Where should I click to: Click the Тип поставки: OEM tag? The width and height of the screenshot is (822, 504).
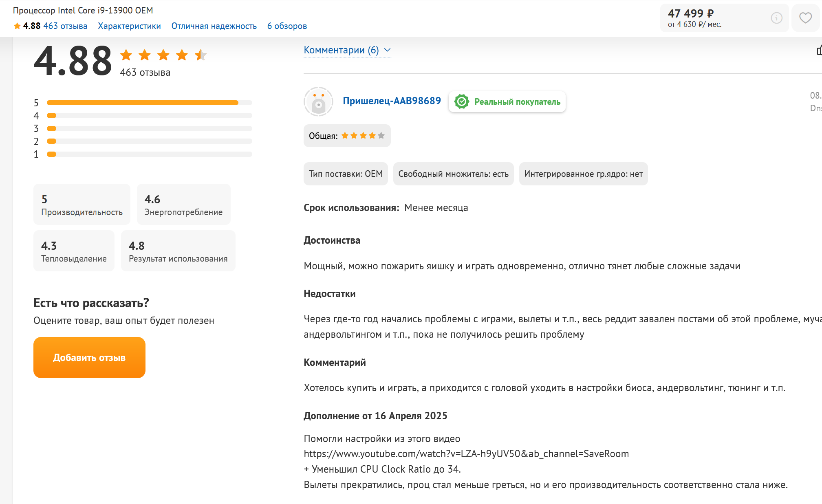[x=346, y=174]
